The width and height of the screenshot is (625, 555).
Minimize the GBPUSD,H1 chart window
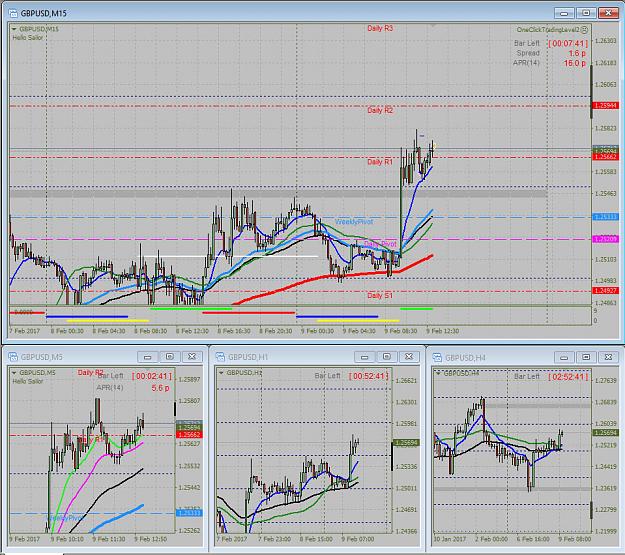tap(364, 357)
